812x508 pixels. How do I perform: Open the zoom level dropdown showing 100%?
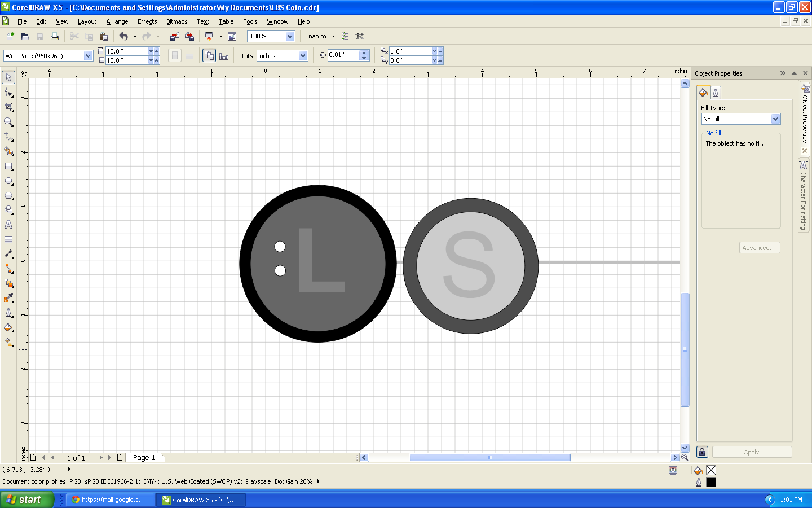pos(289,36)
